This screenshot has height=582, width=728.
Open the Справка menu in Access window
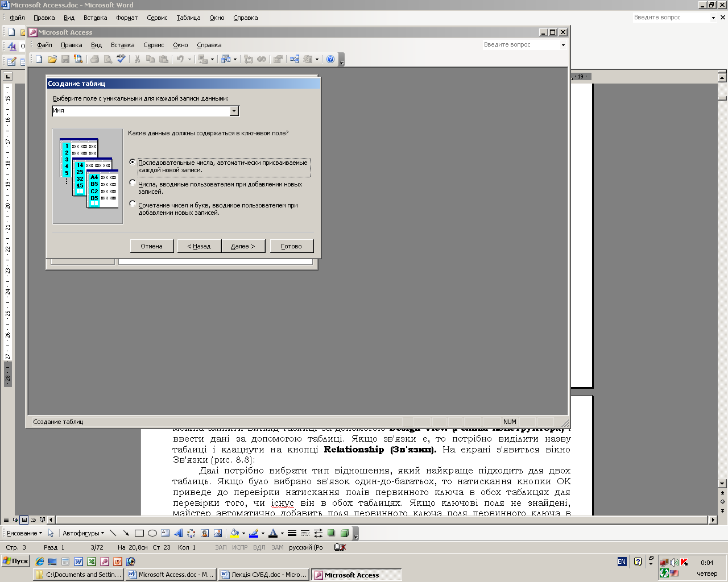coord(209,45)
